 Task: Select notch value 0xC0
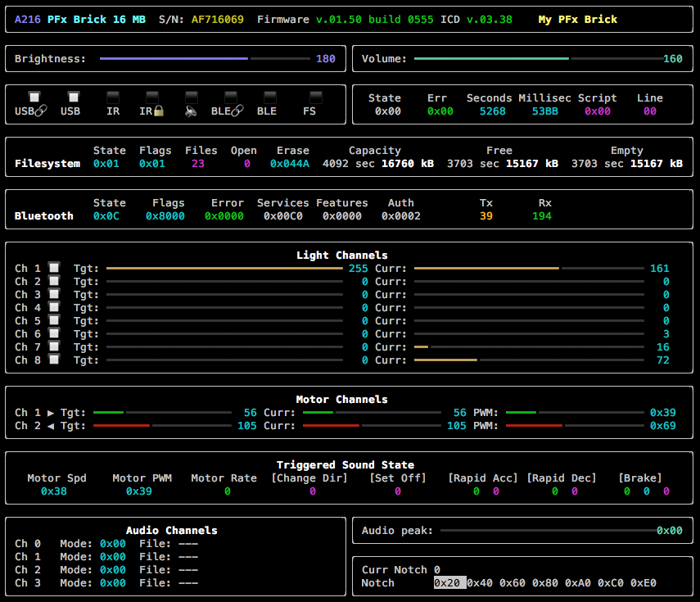tap(611, 583)
